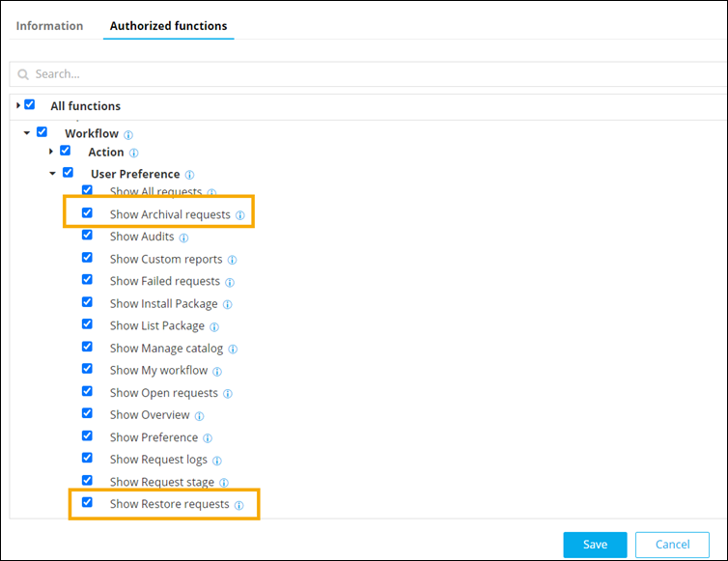The image size is (728, 561).
Task: Click the Cancel button
Action: coord(672,545)
